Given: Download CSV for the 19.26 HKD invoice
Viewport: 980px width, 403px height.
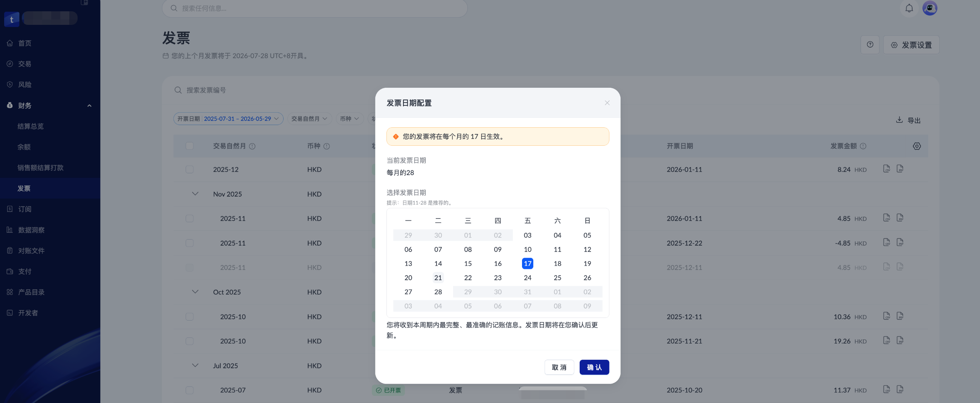Looking at the screenshot, I should (x=887, y=340).
